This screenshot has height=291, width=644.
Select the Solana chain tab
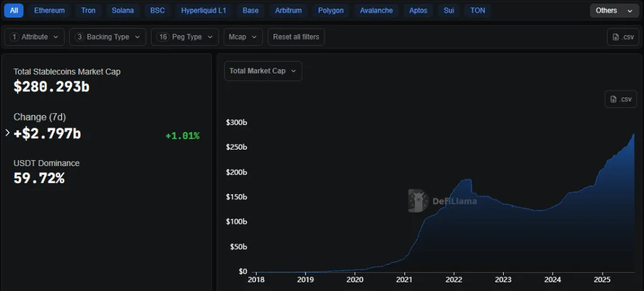[123, 11]
